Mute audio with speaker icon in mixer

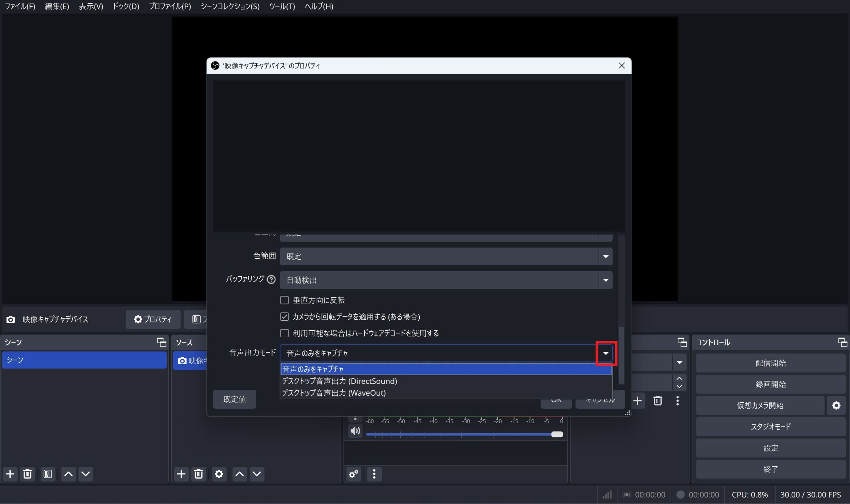355,431
